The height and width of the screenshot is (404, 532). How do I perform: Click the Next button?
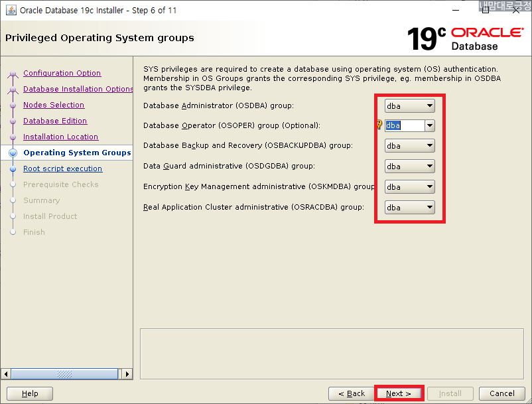click(x=399, y=393)
